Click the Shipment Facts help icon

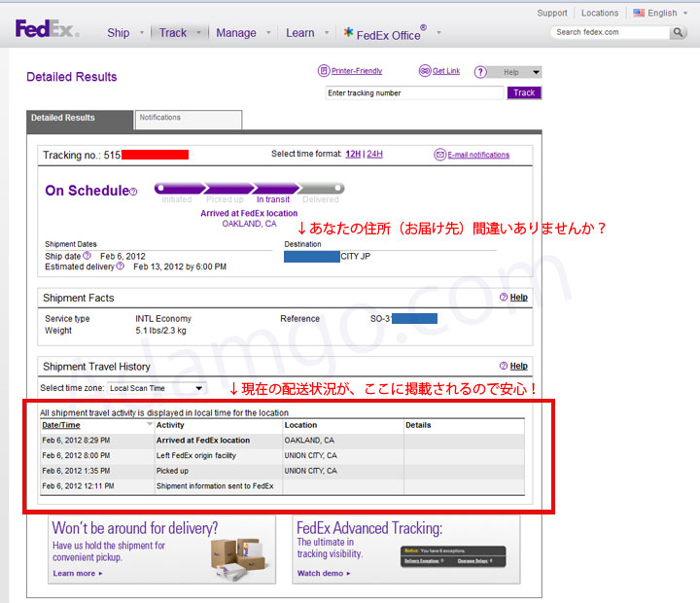point(504,297)
